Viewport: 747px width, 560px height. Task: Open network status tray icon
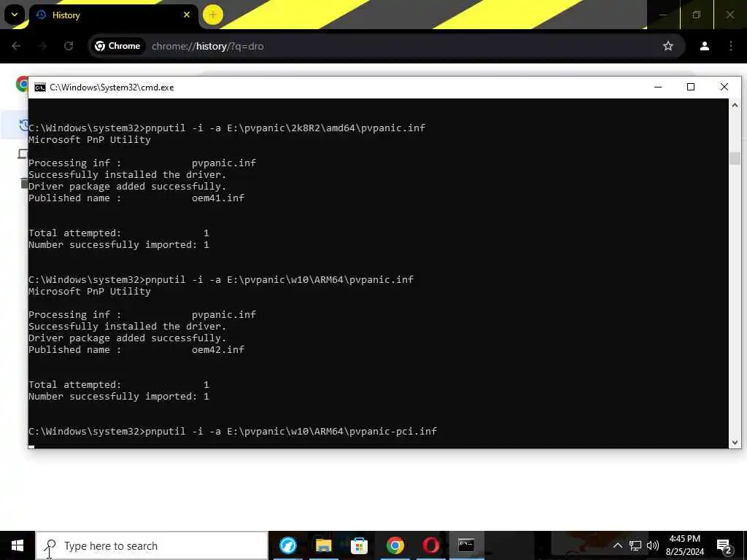pos(635,545)
